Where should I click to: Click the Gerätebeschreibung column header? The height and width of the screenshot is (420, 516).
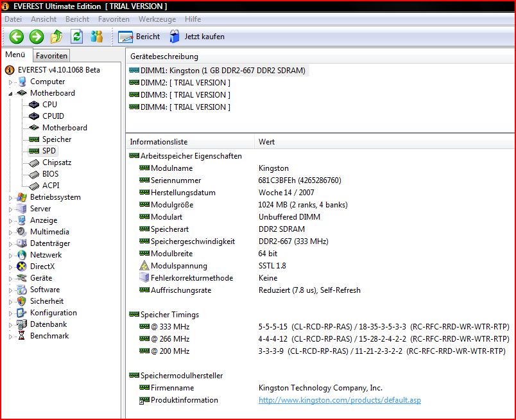(x=320, y=57)
